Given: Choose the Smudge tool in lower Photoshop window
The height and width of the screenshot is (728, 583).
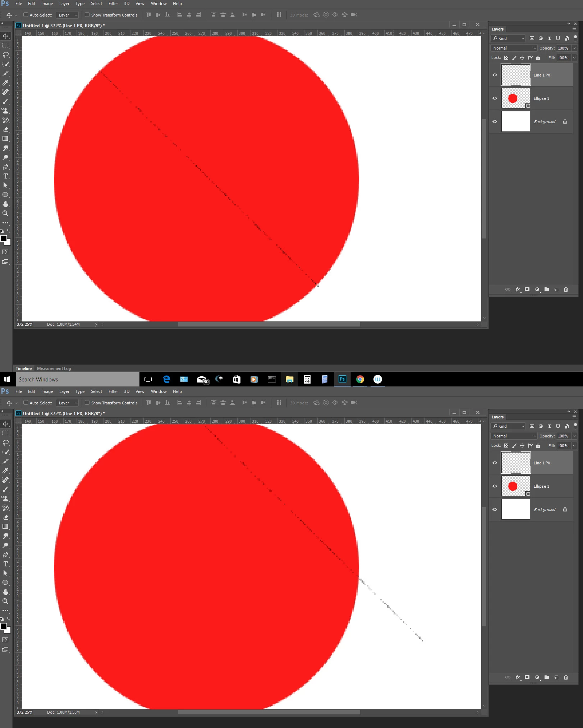Looking at the screenshot, I should (x=5, y=536).
